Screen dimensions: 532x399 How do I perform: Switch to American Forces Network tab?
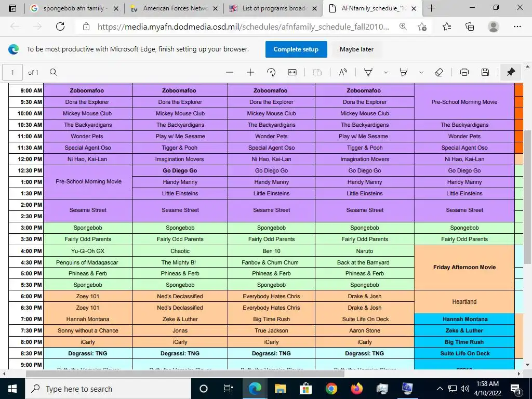pyautogui.click(x=174, y=8)
